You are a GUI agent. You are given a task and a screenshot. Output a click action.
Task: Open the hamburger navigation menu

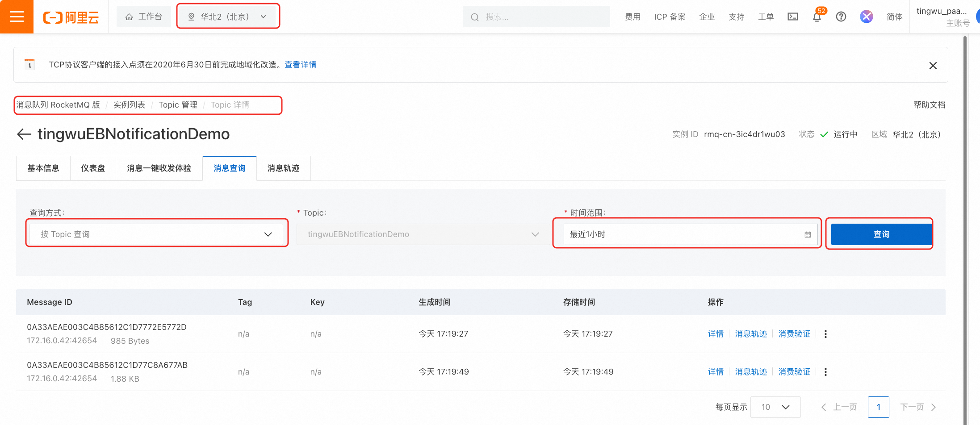17,17
